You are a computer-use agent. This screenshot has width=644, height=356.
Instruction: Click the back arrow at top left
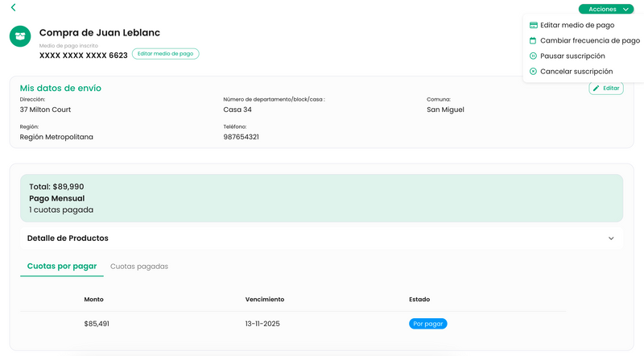pyautogui.click(x=13, y=8)
